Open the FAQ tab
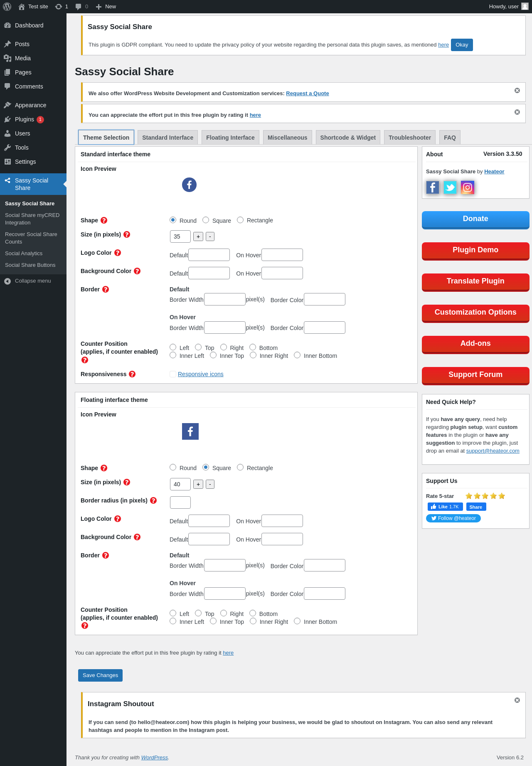532x766 pixels. pyautogui.click(x=450, y=138)
